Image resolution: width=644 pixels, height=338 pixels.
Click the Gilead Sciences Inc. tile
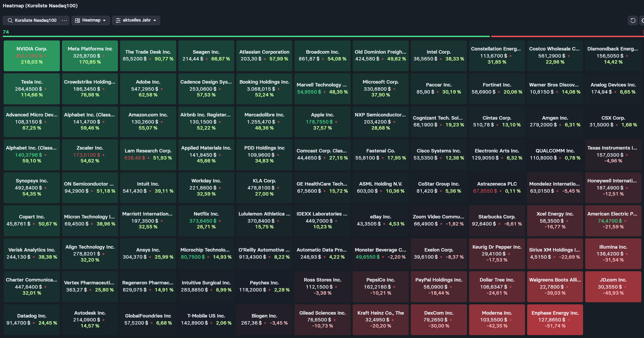point(323,320)
